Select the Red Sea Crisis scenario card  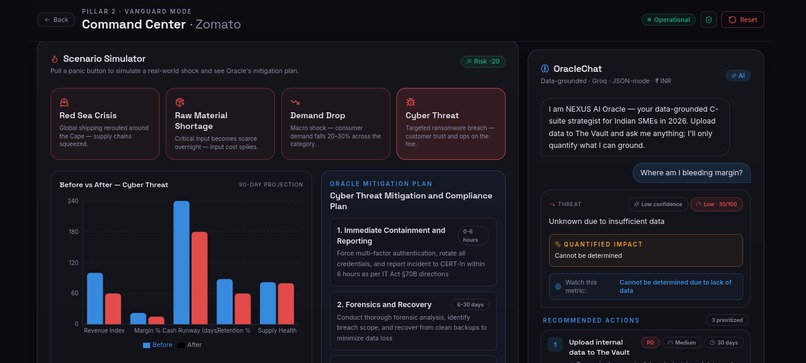pos(105,124)
